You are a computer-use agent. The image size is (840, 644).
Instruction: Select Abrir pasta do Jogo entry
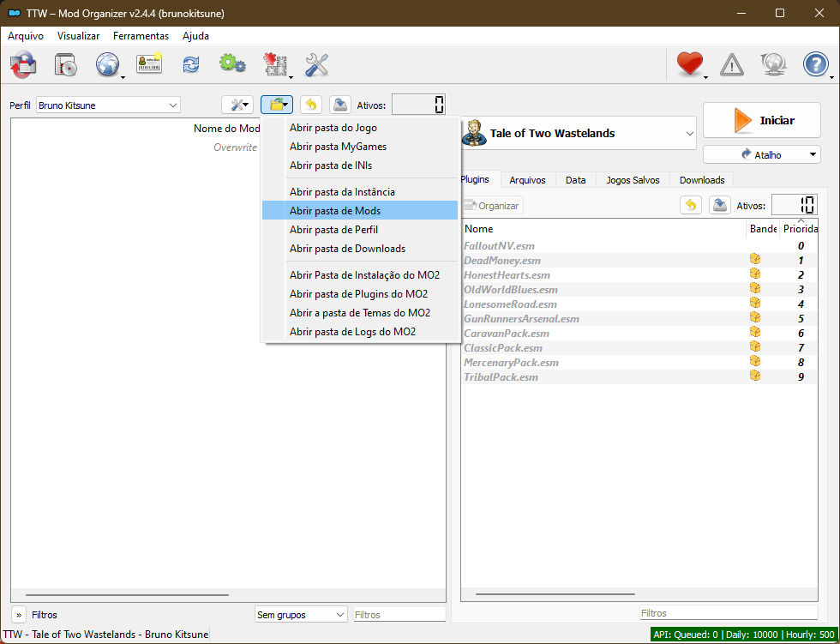[360, 128]
